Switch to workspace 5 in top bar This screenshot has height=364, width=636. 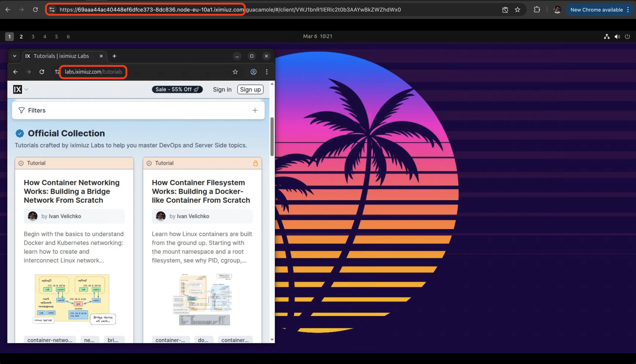point(56,37)
